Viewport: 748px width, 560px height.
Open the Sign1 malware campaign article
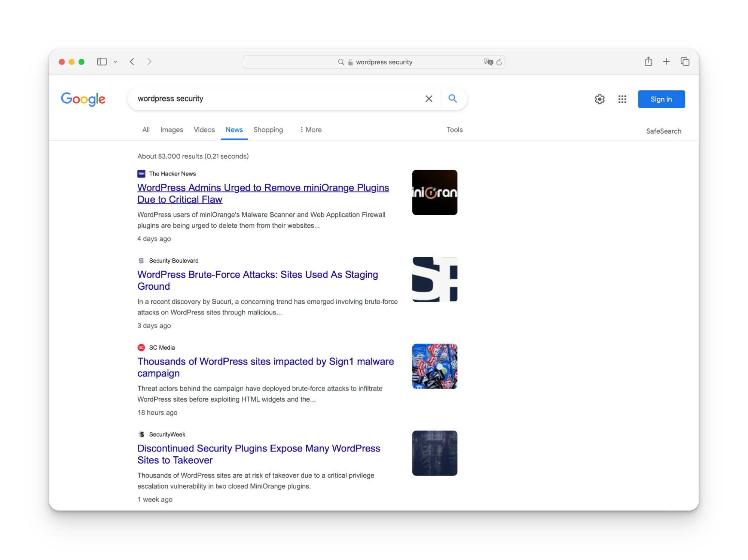266,367
